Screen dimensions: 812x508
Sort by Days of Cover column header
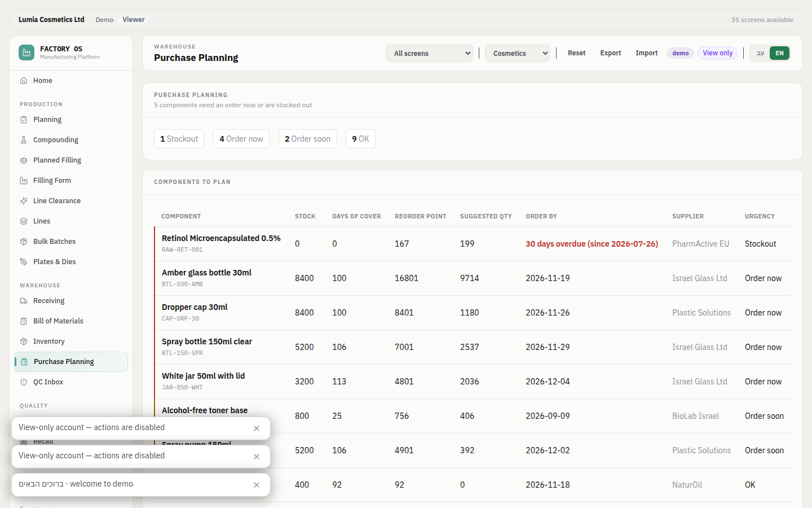point(356,216)
